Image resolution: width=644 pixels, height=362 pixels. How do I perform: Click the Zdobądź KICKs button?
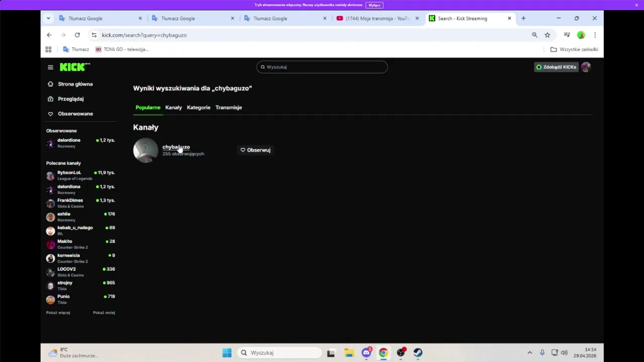click(556, 67)
